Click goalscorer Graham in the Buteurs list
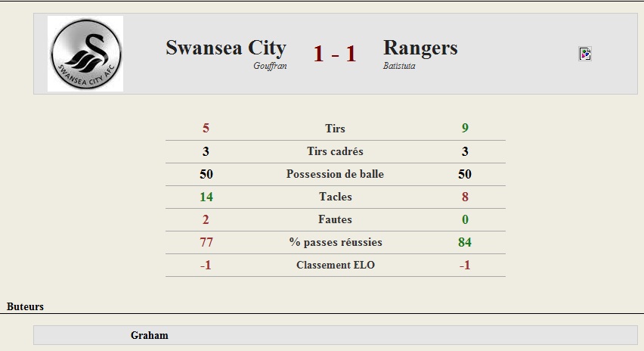The width and height of the screenshot is (644, 351). click(150, 335)
